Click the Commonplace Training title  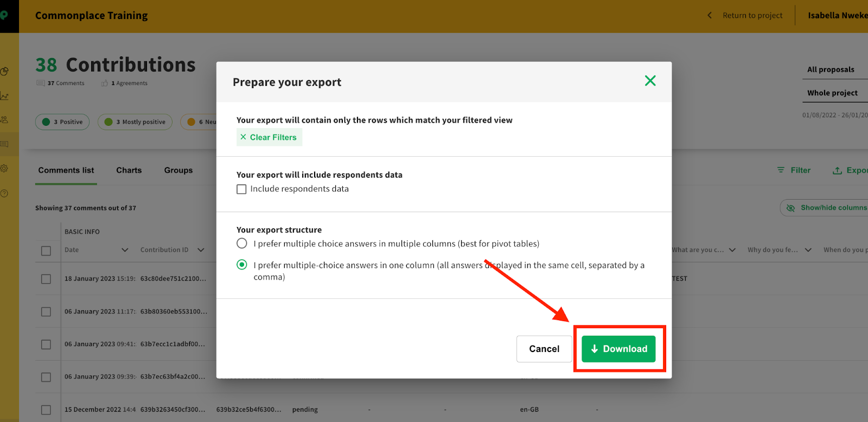(92, 16)
